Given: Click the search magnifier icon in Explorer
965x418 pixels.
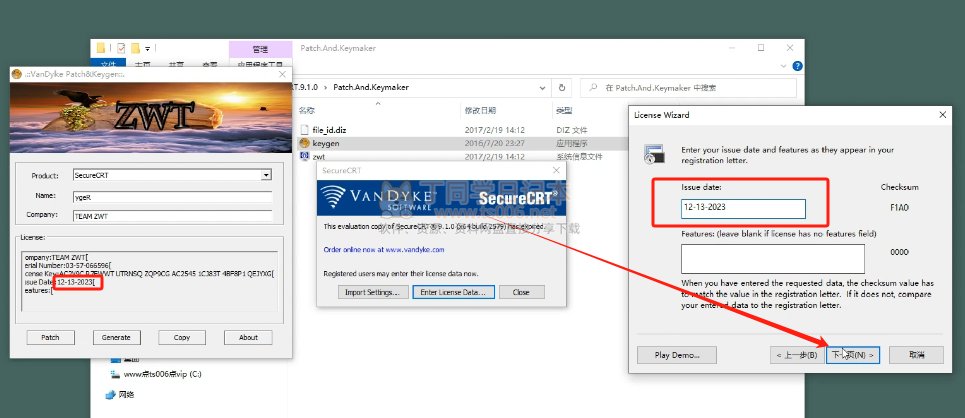Looking at the screenshot, I should [x=593, y=87].
